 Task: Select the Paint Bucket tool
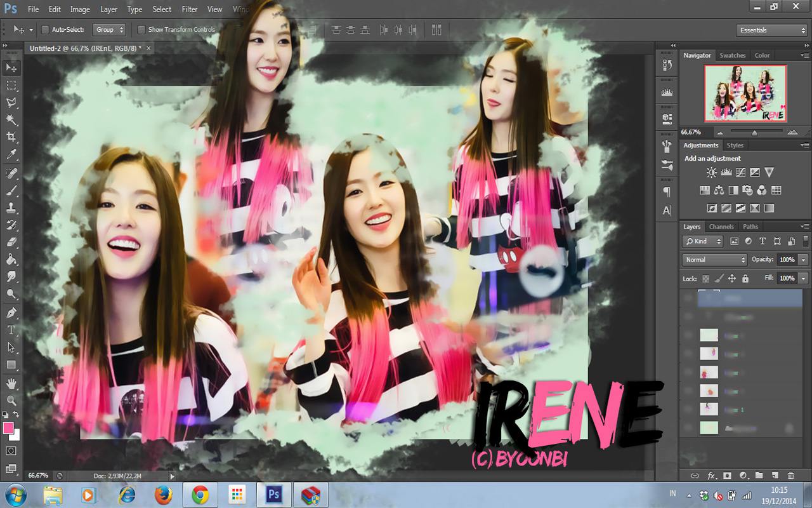click(x=11, y=259)
